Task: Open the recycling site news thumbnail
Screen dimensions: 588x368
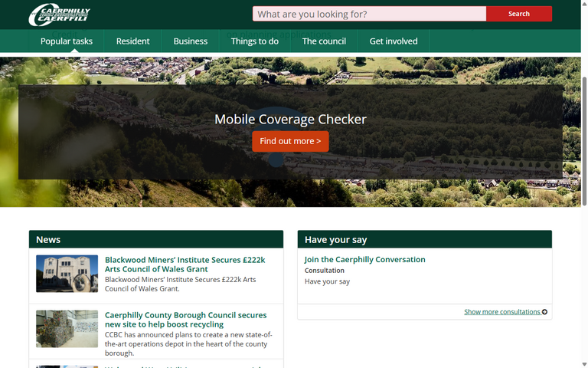Action: [x=67, y=329]
